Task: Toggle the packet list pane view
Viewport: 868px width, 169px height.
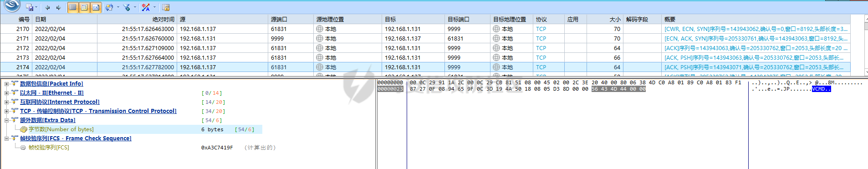Action: coord(73,7)
